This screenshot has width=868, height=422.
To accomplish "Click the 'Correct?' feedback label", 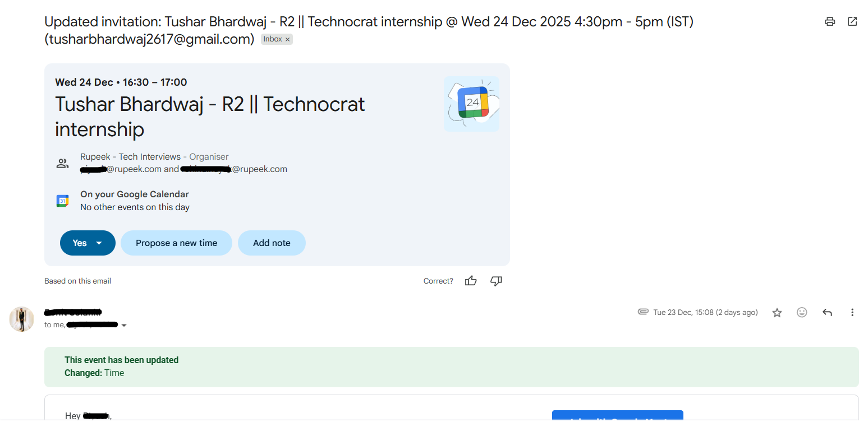I will click(x=438, y=281).
